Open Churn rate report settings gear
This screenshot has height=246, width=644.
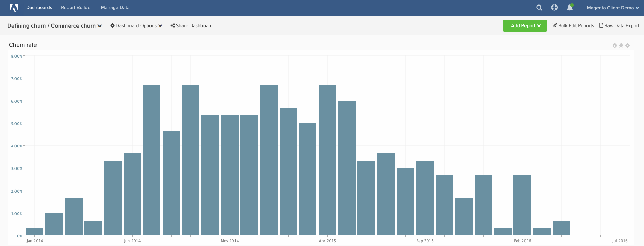[x=627, y=45]
